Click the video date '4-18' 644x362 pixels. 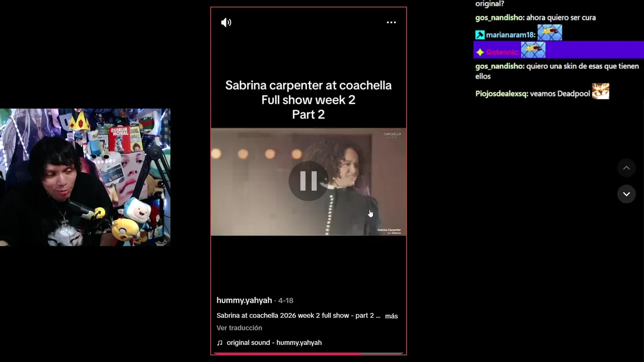pos(286,300)
